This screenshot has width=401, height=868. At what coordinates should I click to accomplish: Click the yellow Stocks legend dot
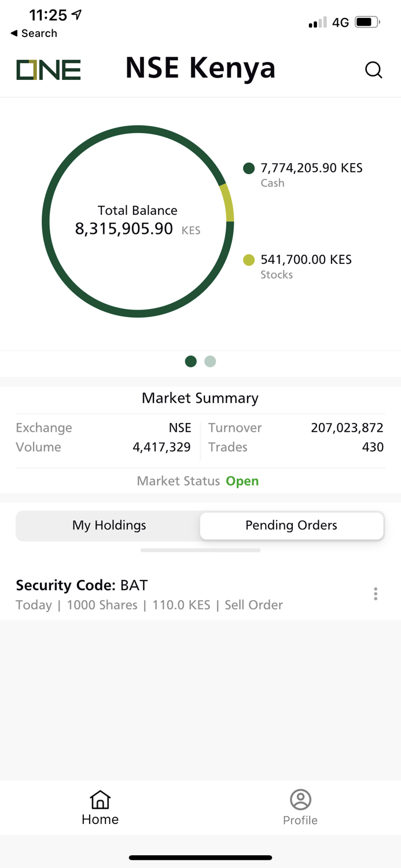(248, 260)
